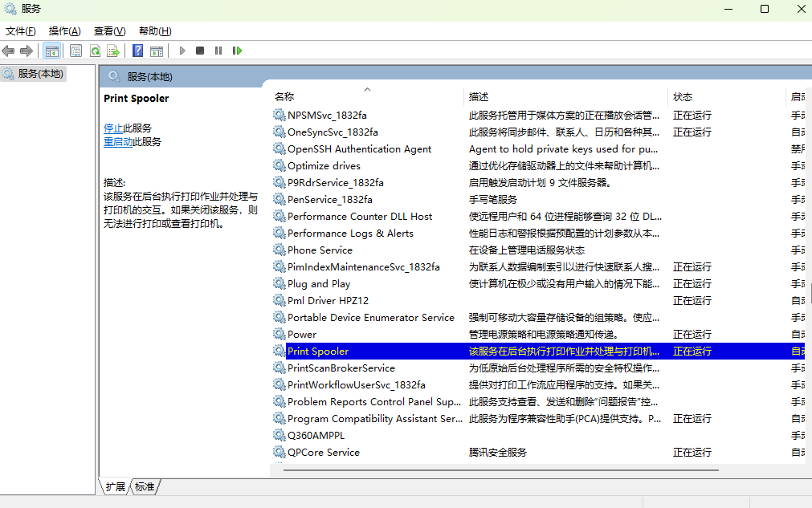Toggle the show/hide console tree icon
The image size is (812, 508).
[51, 51]
